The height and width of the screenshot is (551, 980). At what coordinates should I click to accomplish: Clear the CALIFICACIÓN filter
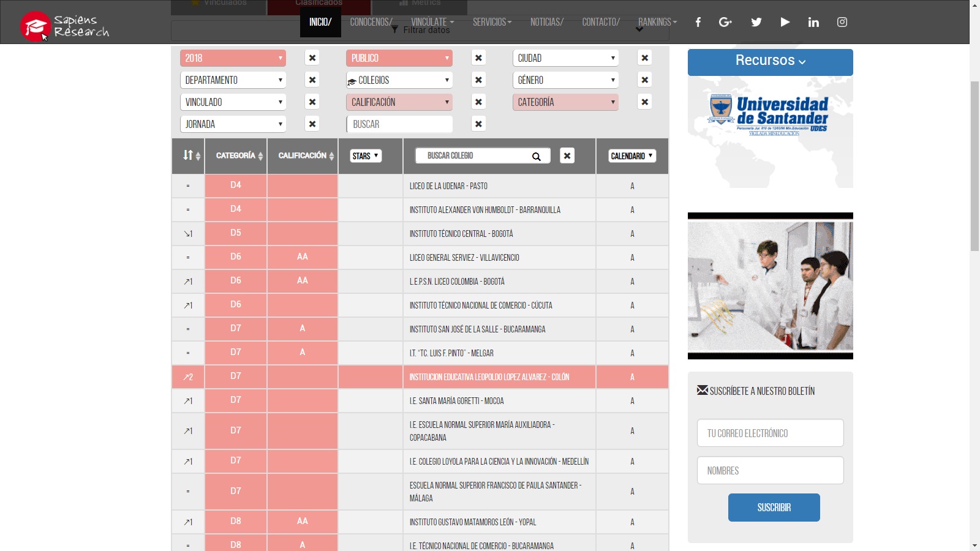point(479,102)
